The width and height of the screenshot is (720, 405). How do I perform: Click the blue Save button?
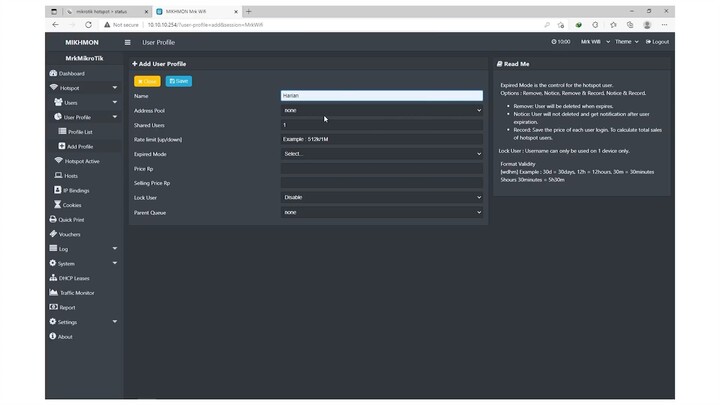coord(179,81)
